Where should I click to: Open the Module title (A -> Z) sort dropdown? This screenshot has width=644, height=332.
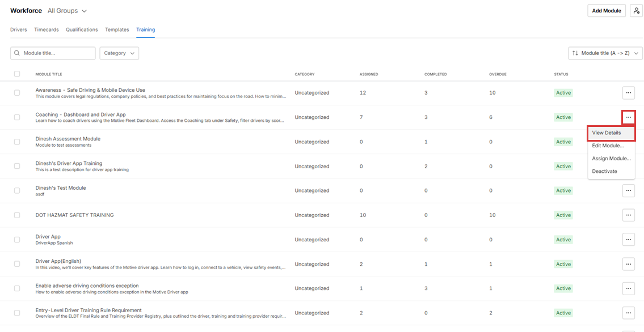(x=605, y=53)
